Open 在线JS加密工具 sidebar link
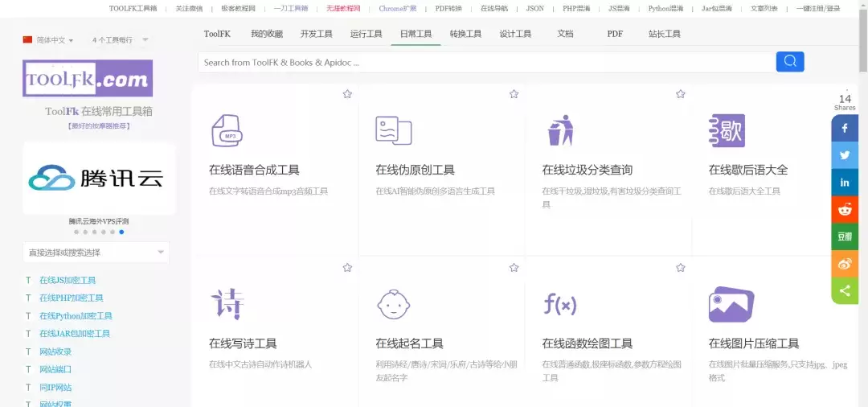 coord(68,280)
